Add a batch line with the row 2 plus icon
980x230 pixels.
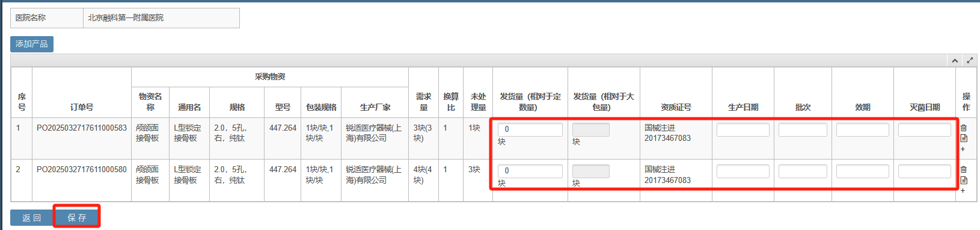point(963,190)
